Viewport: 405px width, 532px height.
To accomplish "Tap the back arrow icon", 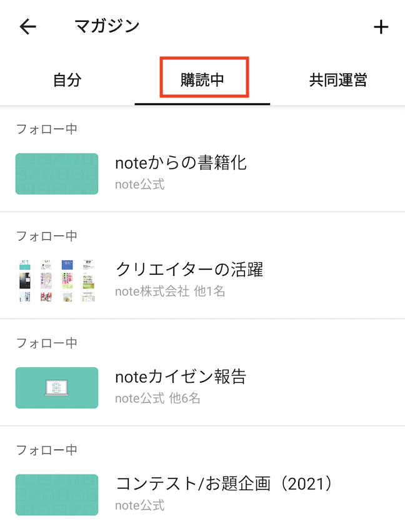I will [x=28, y=27].
